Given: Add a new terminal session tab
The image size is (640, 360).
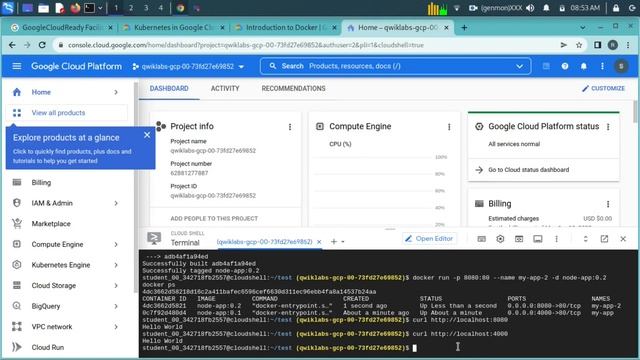Looking at the screenshot, I should [x=333, y=242].
